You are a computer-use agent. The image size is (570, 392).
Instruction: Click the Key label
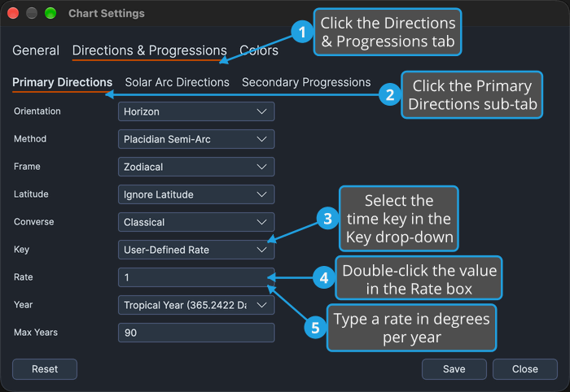point(21,250)
